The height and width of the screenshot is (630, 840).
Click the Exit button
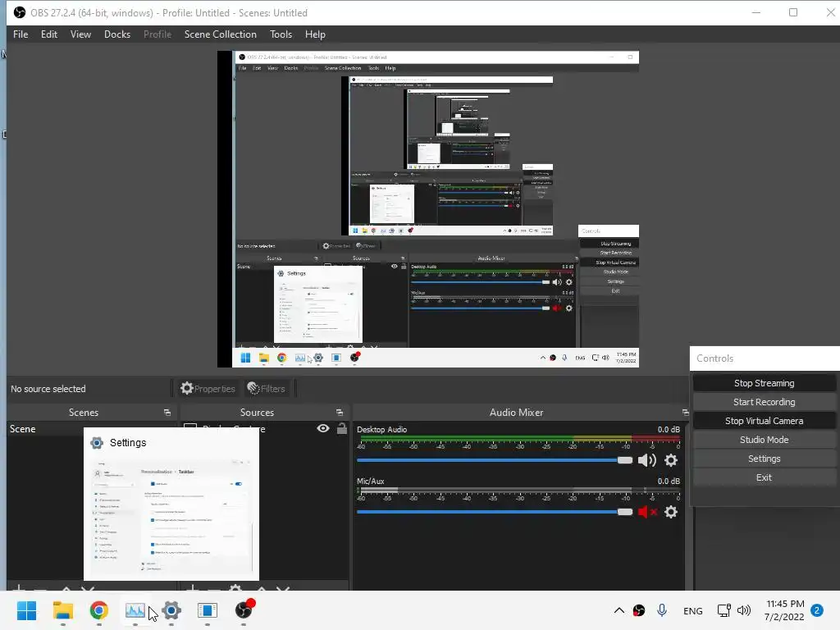click(x=764, y=477)
